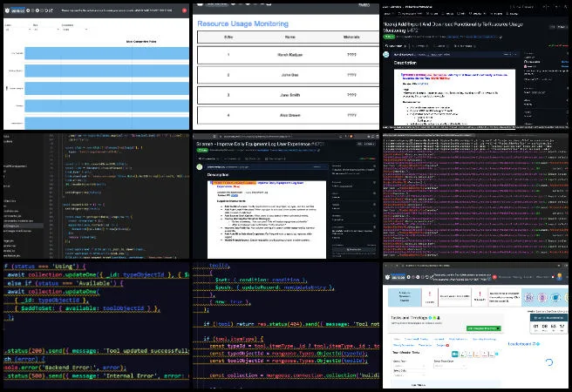Click the blue info icon beside Tasks and Timelogs
This screenshot has width=572, height=392.
[x=430, y=318]
